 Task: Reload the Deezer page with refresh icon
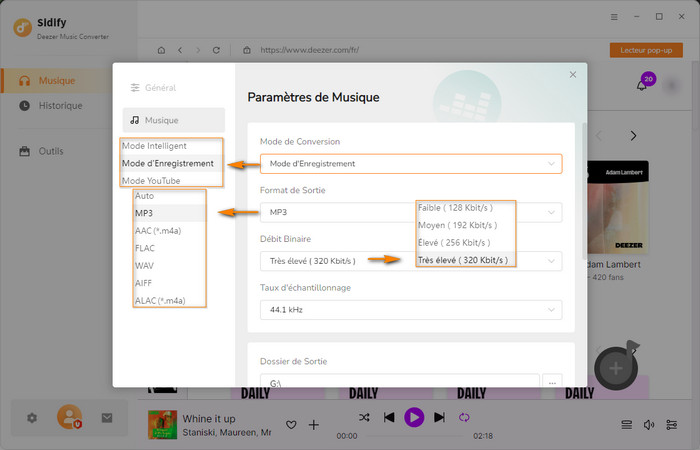tap(216, 49)
